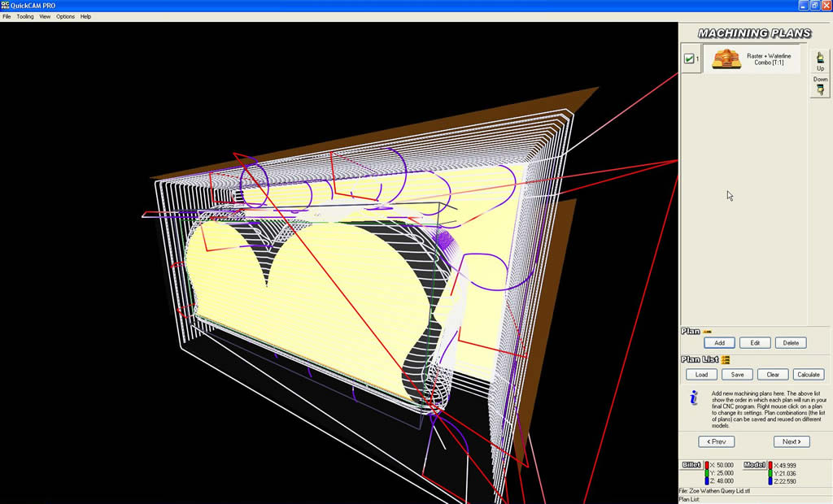This screenshot has height=504, width=833.
Task: Go to the Next step
Action: coord(791,441)
